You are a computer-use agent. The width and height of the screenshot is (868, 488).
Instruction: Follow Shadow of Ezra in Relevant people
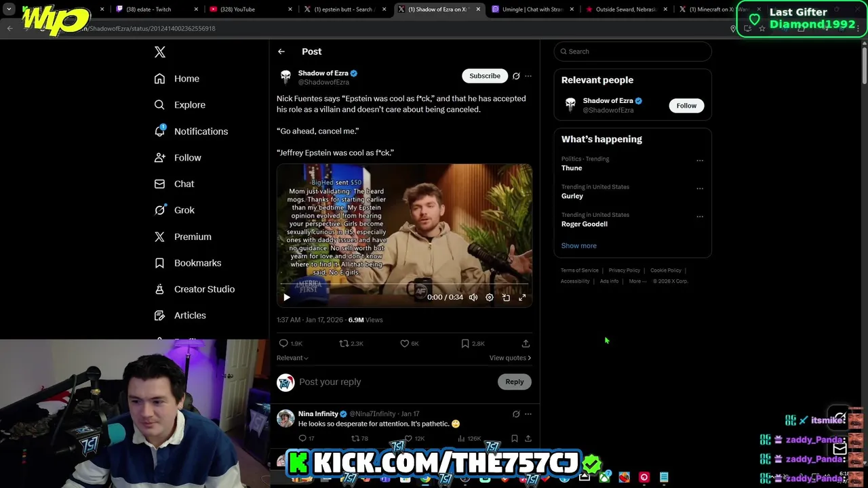click(x=686, y=106)
